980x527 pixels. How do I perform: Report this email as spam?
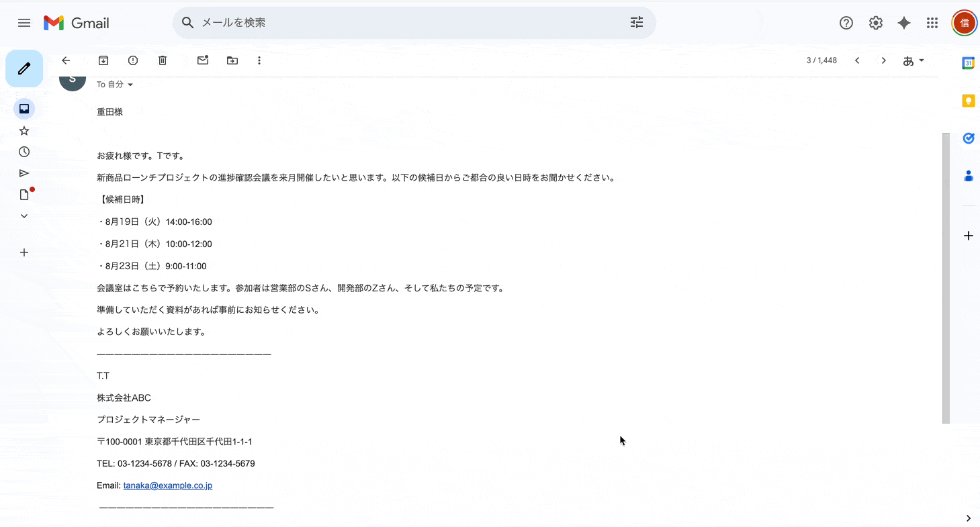click(132, 60)
